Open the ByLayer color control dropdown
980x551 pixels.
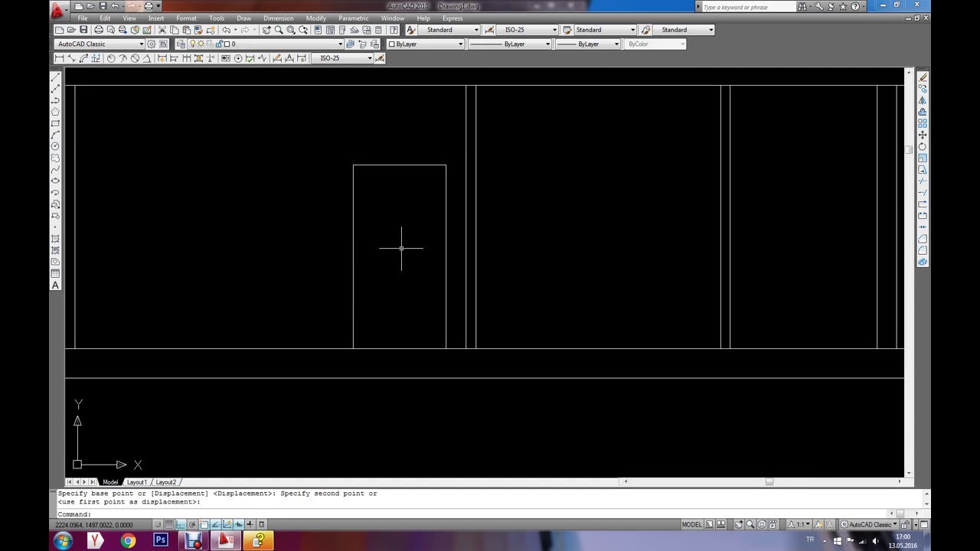[425, 44]
